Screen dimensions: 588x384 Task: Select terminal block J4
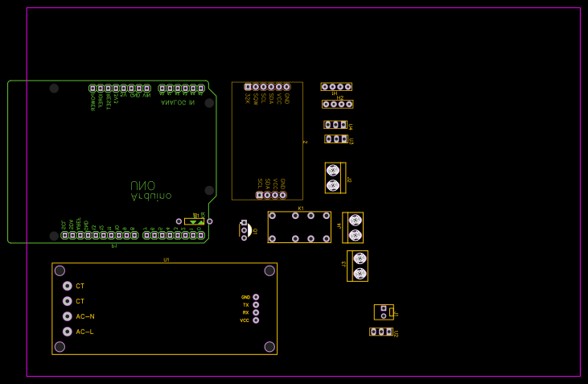click(353, 228)
